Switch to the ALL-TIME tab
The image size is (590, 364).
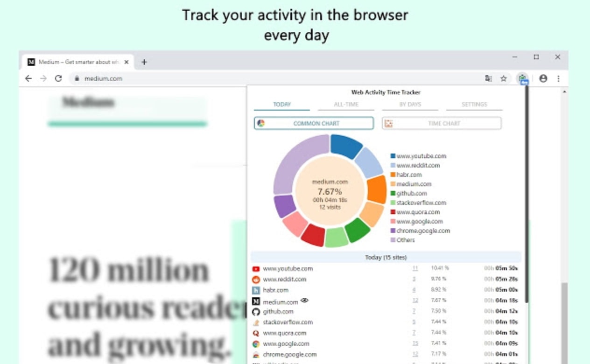(x=346, y=105)
